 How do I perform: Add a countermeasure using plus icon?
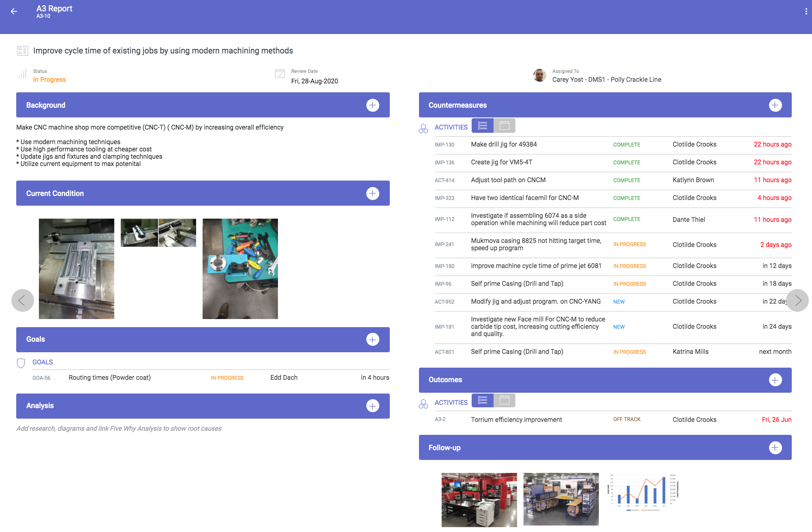(775, 105)
